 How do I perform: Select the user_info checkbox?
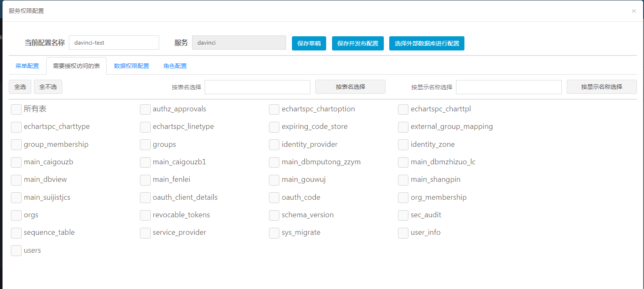[x=403, y=233]
